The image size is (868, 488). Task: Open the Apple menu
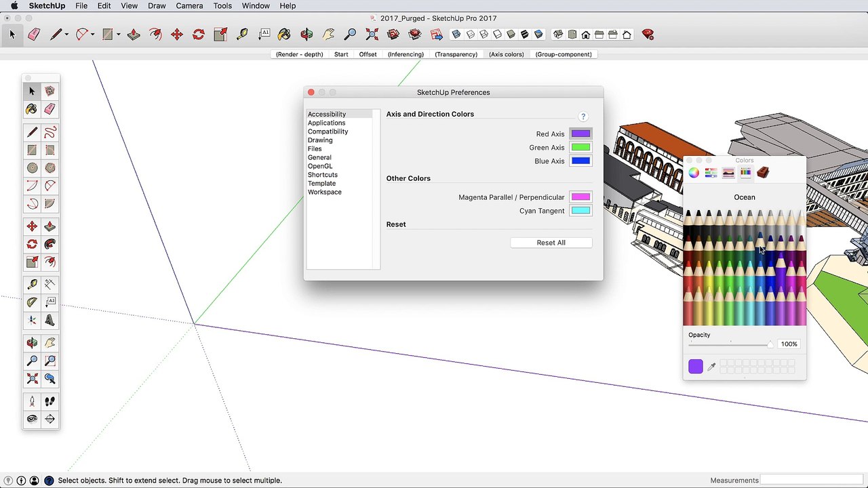coord(14,5)
